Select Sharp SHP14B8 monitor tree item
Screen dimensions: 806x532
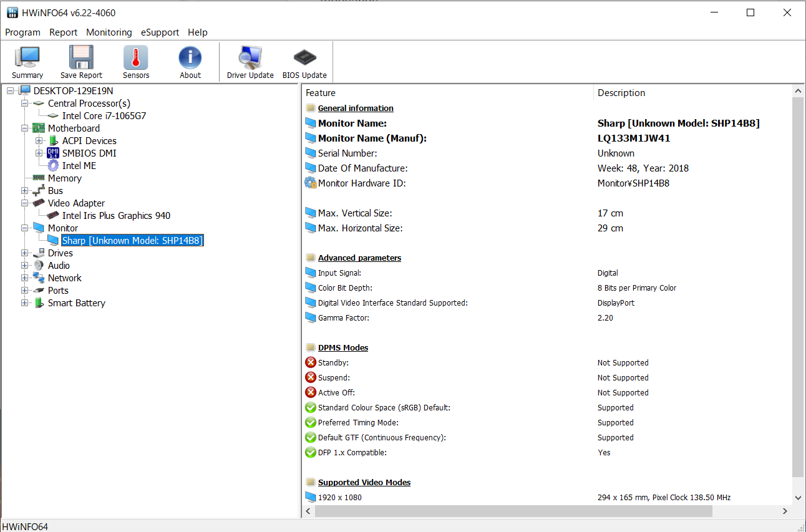click(132, 241)
